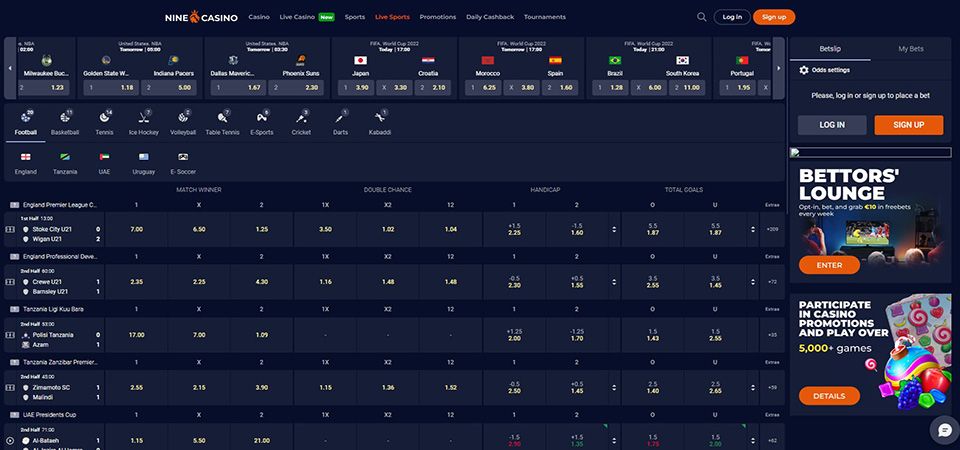This screenshot has width=960, height=450.
Task: Open Odds settings gear
Action: tap(804, 70)
